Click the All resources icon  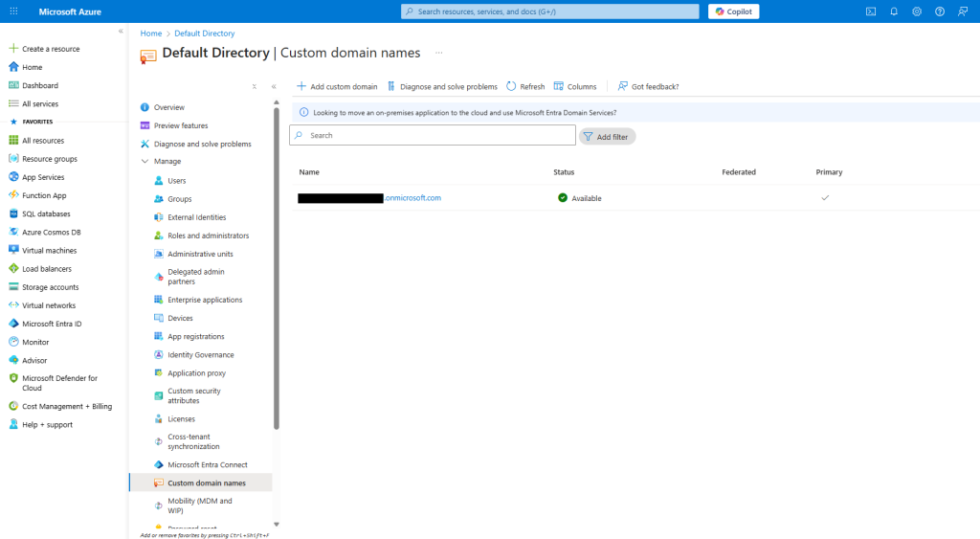coord(13,140)
